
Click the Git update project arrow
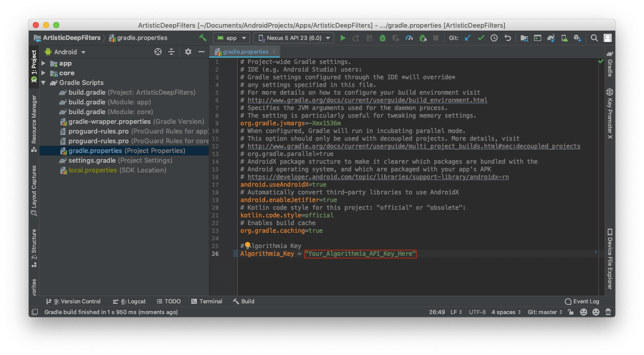pyautogui.click(x=468, y=38)
